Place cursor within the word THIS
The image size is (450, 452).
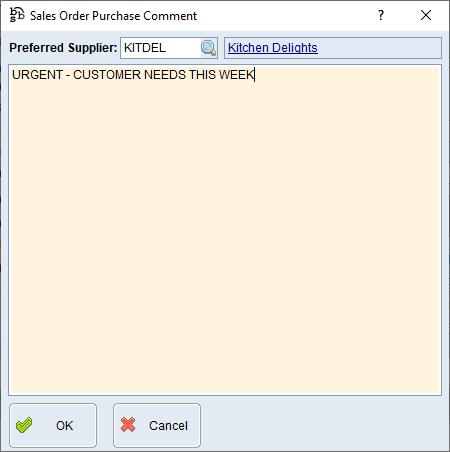202,75
